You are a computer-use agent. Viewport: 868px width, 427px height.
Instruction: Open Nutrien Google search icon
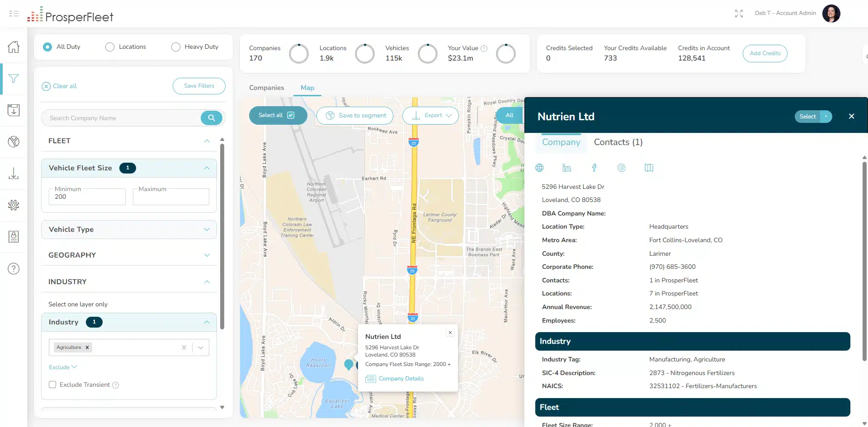coord(622,168)
